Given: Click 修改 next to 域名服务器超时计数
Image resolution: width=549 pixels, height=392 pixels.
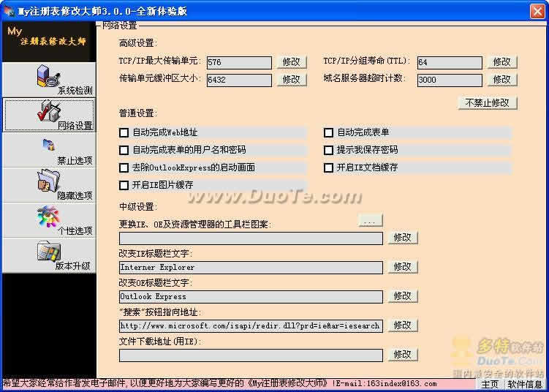Looking at the screenshot, I should [502, 80].
